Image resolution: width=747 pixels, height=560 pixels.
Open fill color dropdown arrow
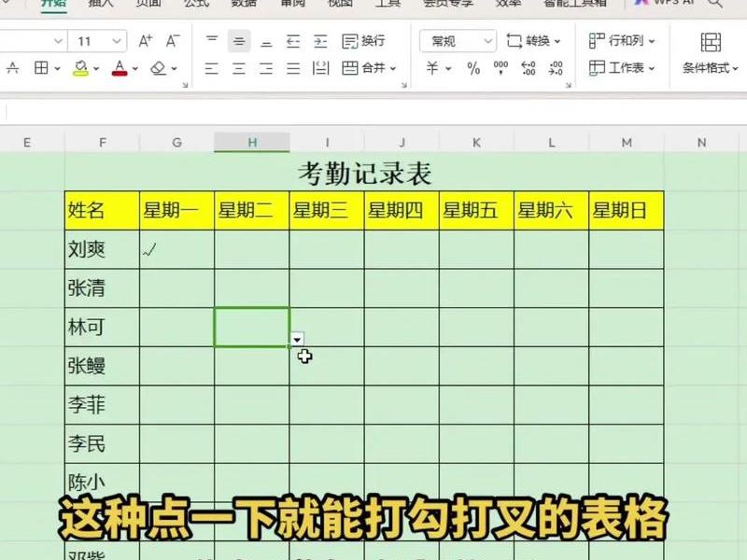96,68
